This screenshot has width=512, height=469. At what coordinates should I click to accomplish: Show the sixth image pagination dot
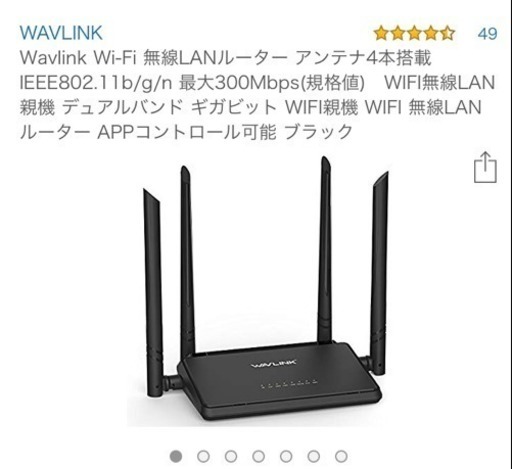pyautogui.click(x=314, y=456)
